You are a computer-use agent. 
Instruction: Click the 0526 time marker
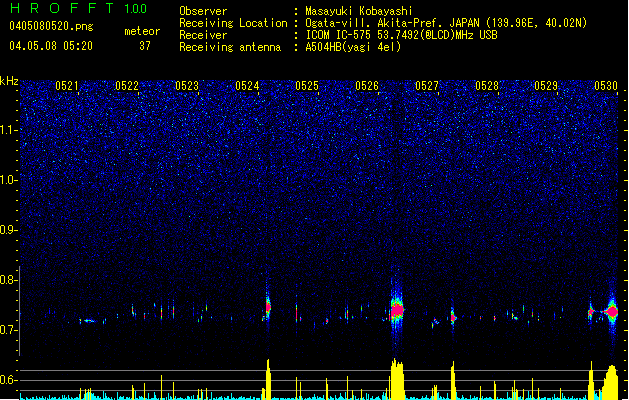(x=367, y=86)
